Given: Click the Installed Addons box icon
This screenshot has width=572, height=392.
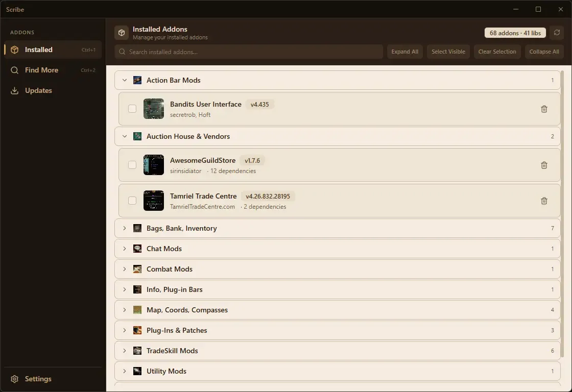Looking at the screenshot, I should coord(121,32).
